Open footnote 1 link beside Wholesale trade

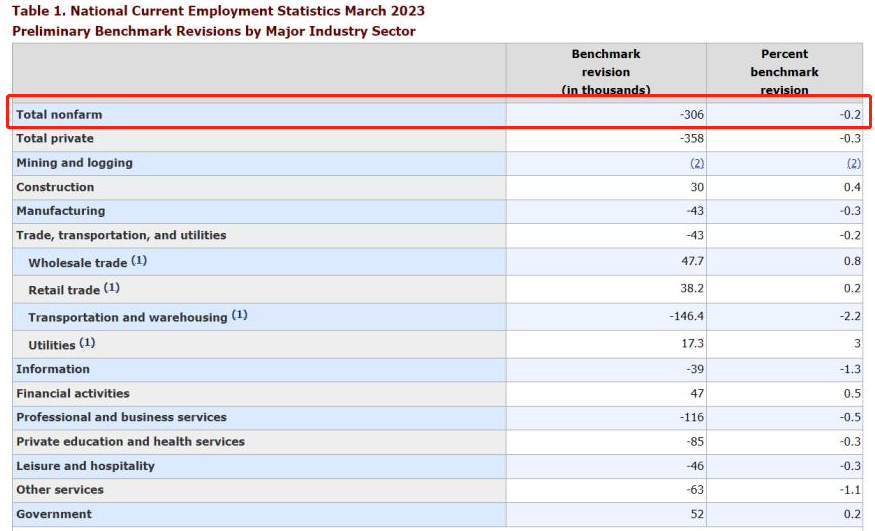click(139, 261)
